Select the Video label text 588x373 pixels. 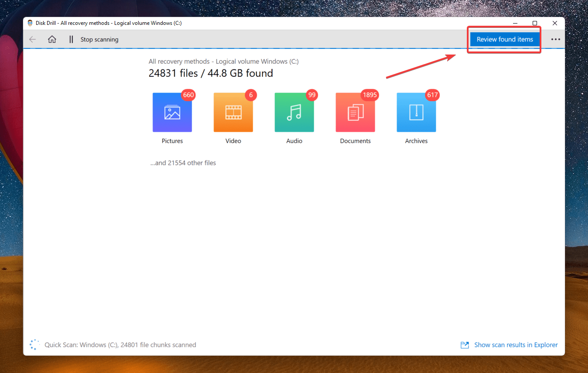point(233,141)
